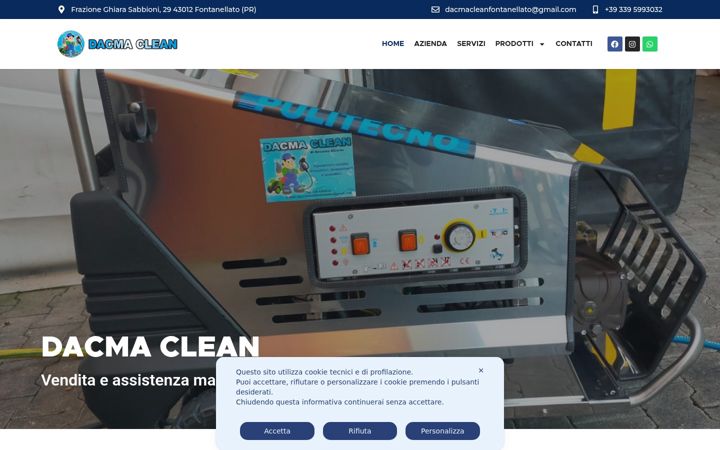Click the Personalizza cookie button

click(443, 431)
